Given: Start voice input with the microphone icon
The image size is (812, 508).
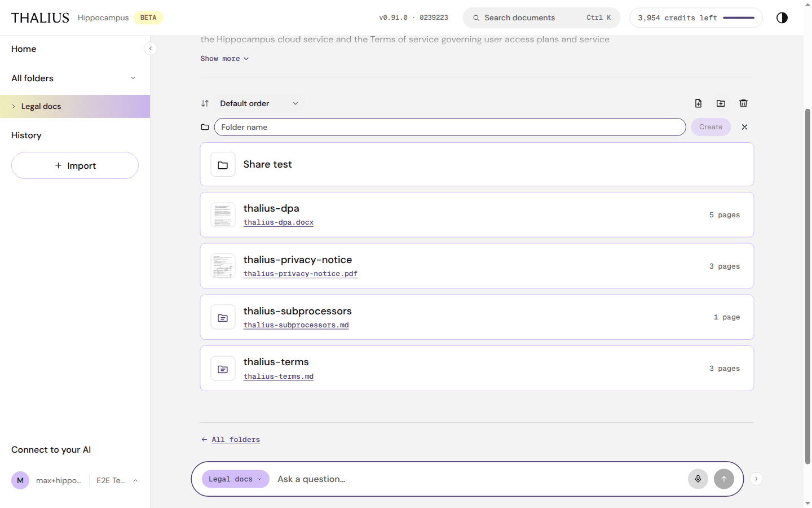Looking at the screenshot, I should 698,479.
